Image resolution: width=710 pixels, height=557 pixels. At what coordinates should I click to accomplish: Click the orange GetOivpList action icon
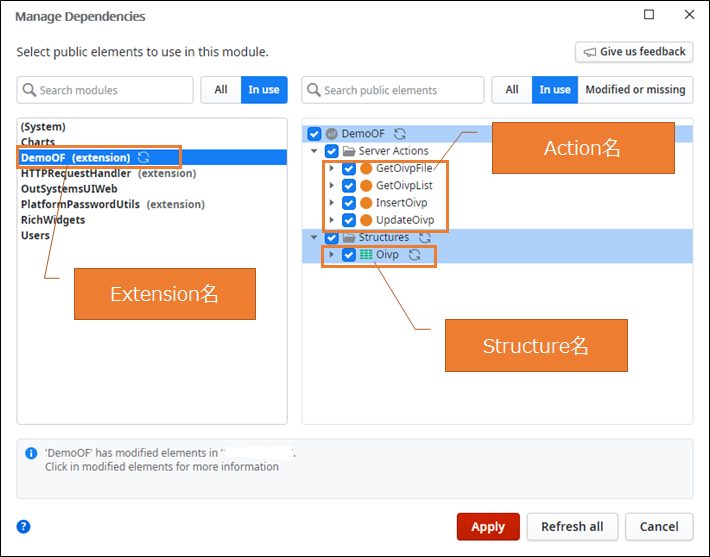pyautogui.click(x=366, y=186)
